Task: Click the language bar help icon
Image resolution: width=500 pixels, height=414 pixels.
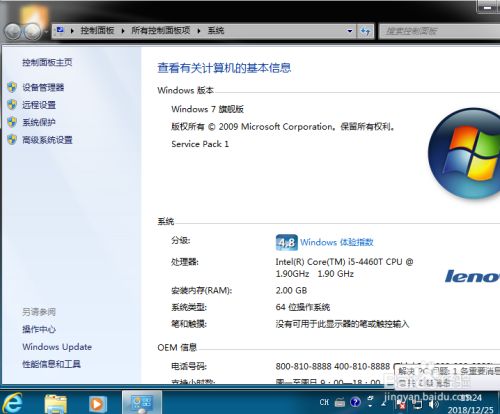Action: click(355, 402)
